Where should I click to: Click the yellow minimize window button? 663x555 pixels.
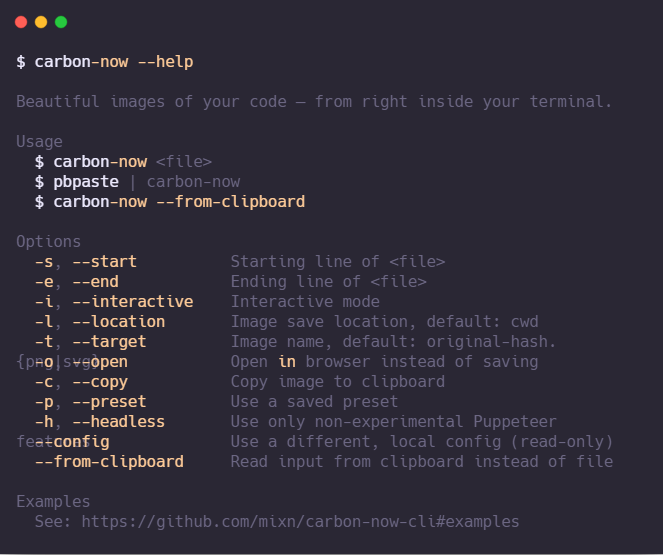click(41, 22)
